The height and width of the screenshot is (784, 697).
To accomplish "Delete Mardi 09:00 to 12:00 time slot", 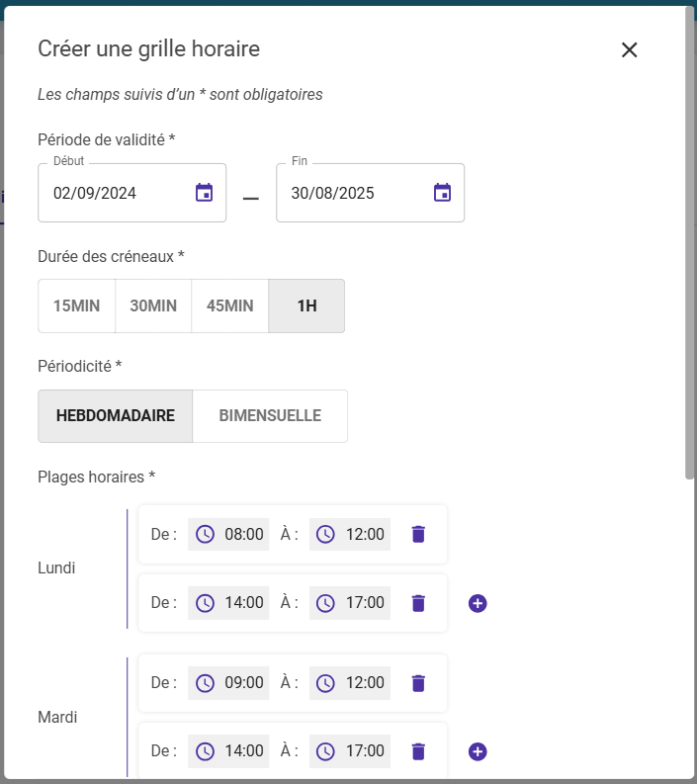I will pos(418,682).
